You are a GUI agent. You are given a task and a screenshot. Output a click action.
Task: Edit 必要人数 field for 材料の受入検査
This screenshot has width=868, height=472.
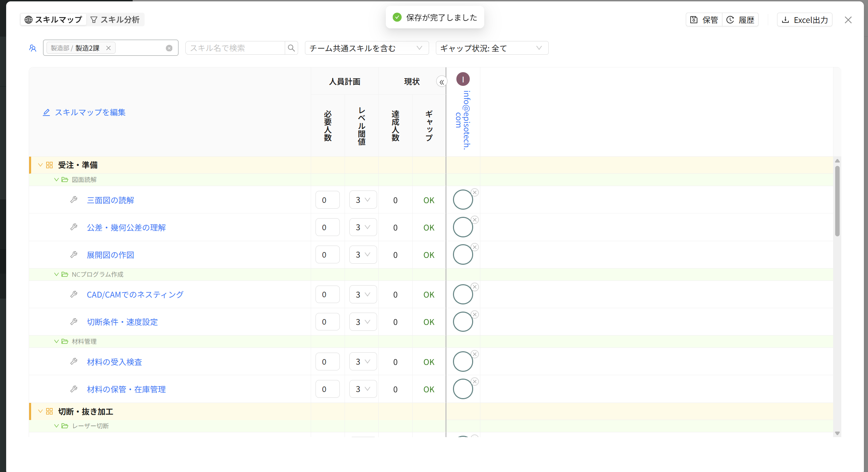point(328,362)
